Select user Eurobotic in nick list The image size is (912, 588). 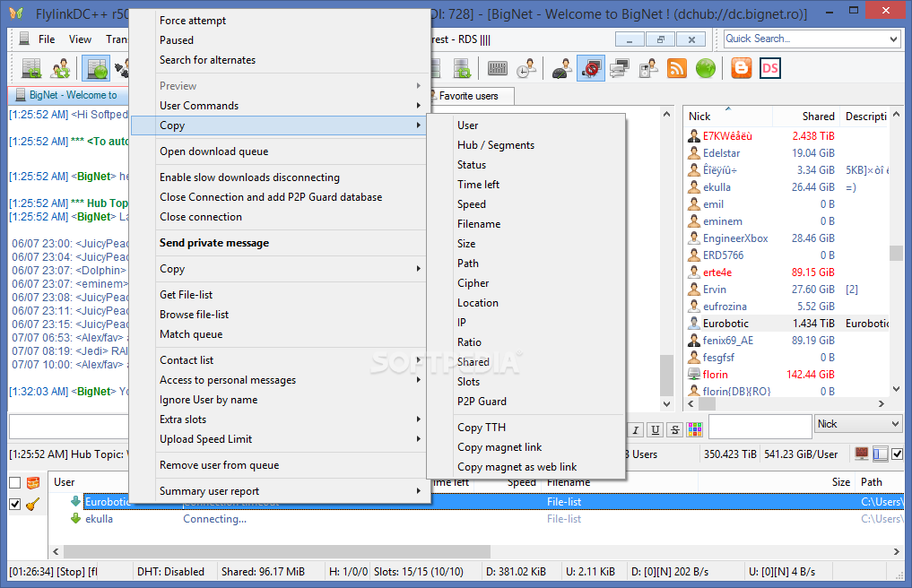pyautogui.click(x=787, y=324)
